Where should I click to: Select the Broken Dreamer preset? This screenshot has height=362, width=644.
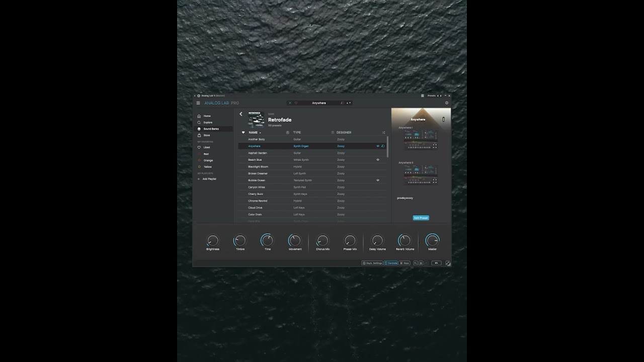click(312, 173)
